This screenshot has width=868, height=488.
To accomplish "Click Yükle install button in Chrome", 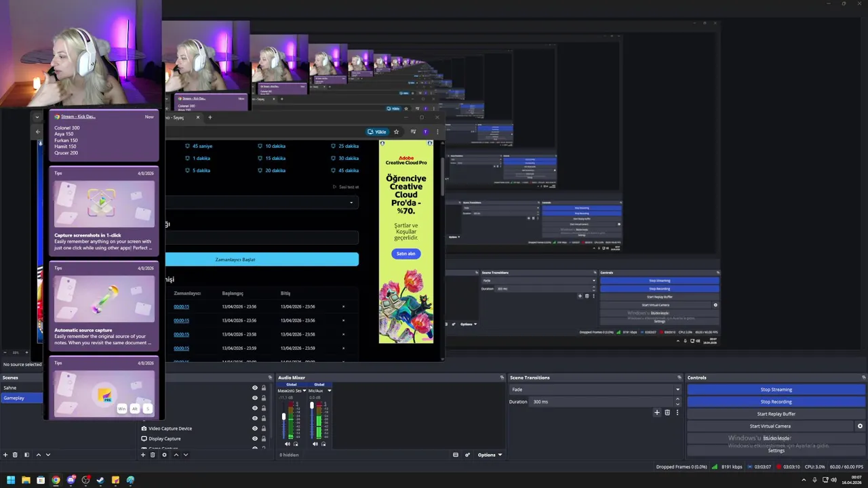I will [377, 131].
